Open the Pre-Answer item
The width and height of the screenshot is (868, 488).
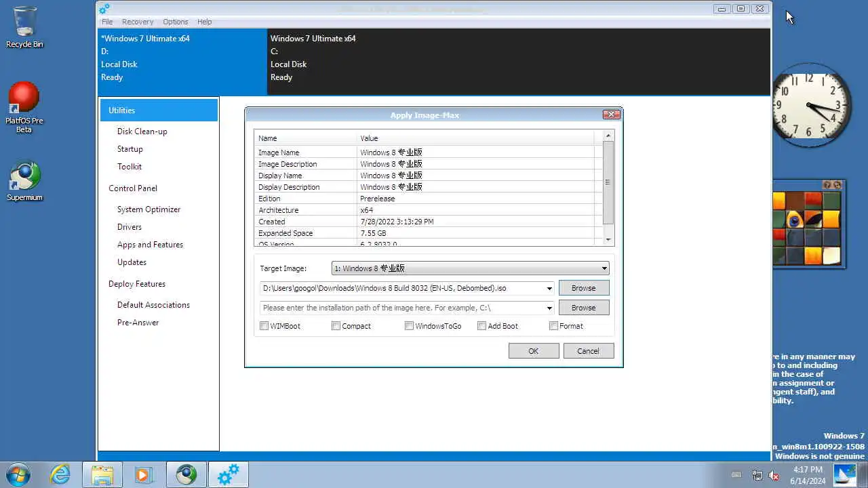[138, 323]
